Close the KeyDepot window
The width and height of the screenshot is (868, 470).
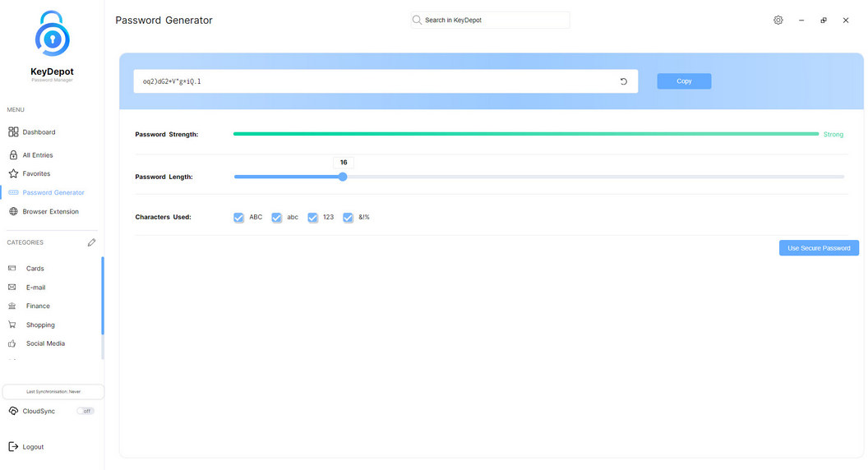pyautogui.click(x=846, y=20)
